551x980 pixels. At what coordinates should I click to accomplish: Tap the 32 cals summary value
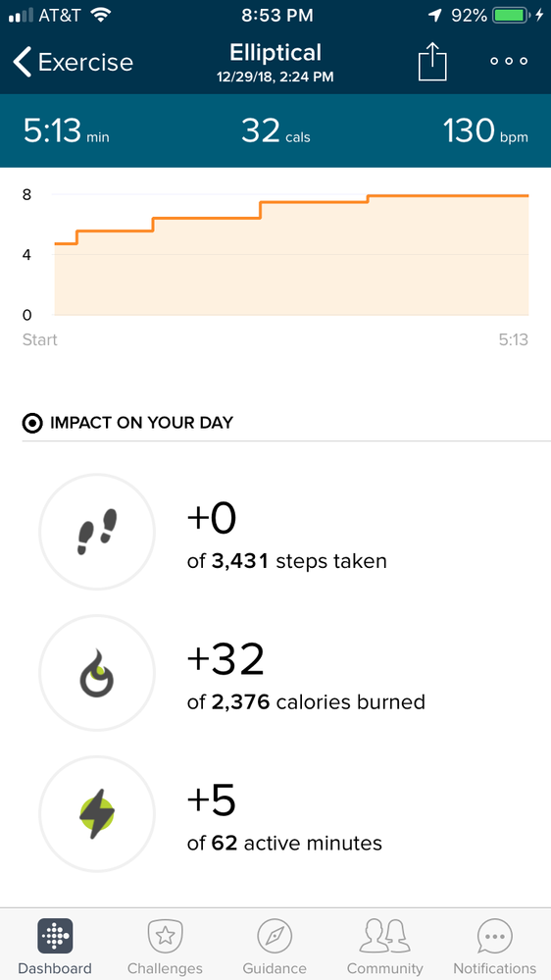[275, 131]
